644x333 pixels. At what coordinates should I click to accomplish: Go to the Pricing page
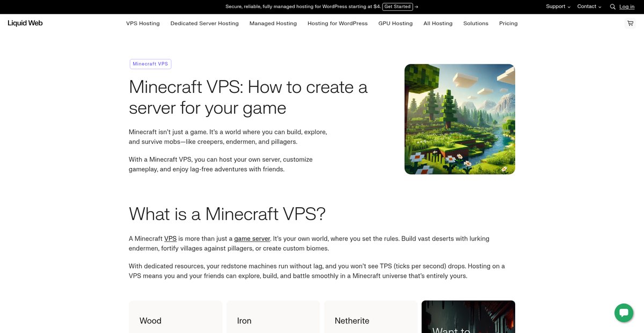(x=508, y=24)
